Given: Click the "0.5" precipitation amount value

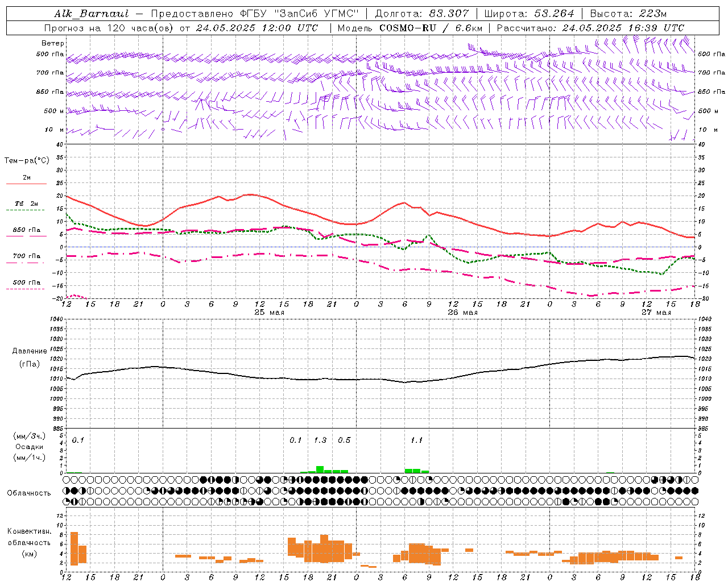Looking at the screenshot, I should [344, 440].
